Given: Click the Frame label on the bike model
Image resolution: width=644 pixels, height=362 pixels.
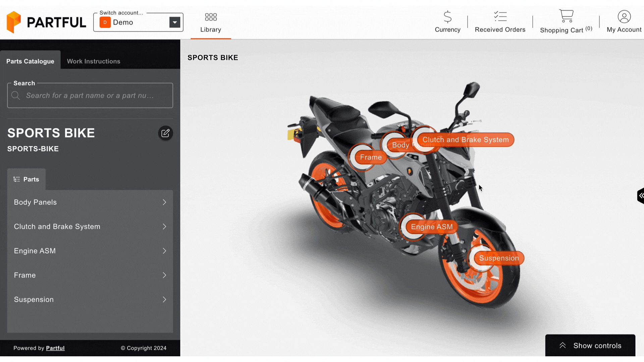Looking at the screenshot, I should pyautogui.click(x=371, y=157).
